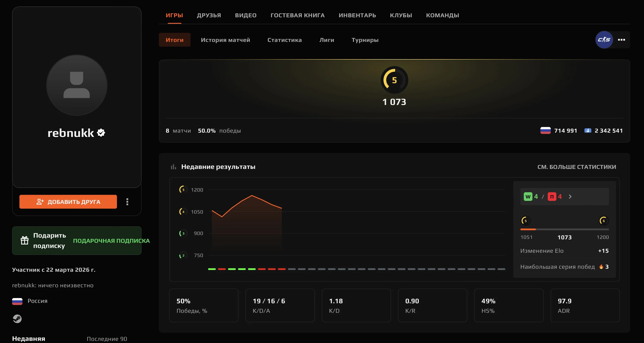Image resolution: width=644 pixels, height=343 pixels.
Task: Click the gift icon in the subscription banner
Action: [25, 240]
